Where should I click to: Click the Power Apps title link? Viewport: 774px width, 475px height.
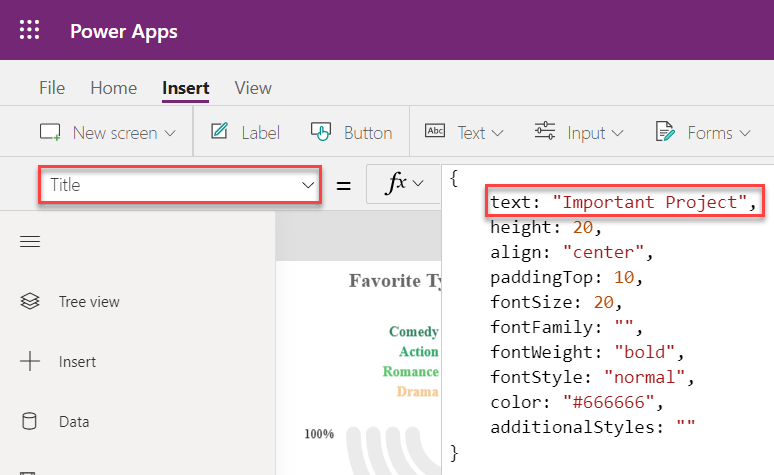[x=124, y=31]
